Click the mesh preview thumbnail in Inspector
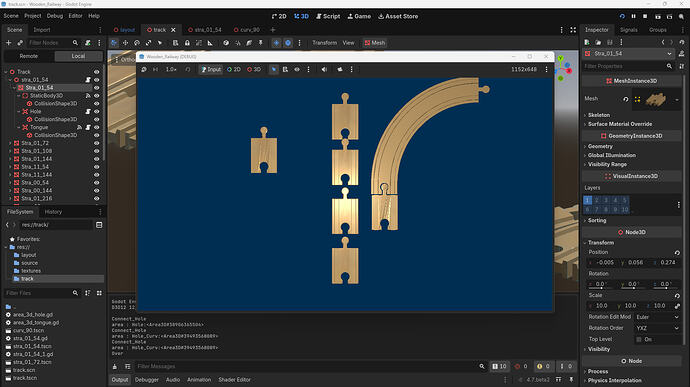690x387 pixels. 656,99
